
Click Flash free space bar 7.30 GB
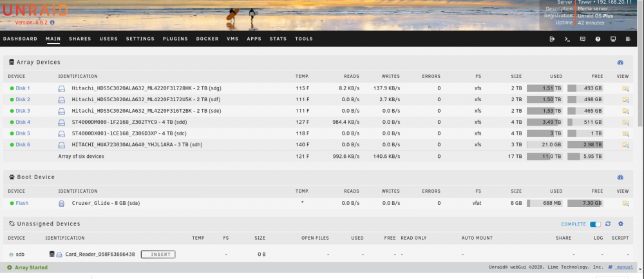pos(585,203)
